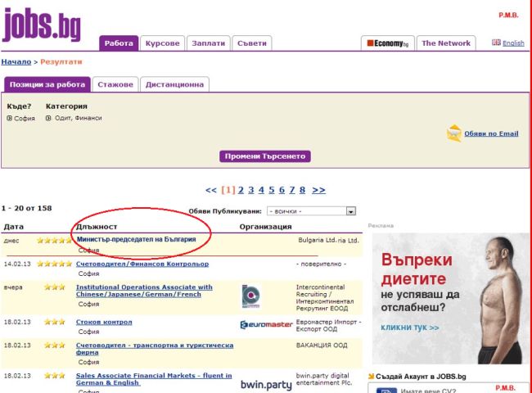Image resolution: width=532 pixels, height=393 pixels.
Task: Click five-star rating of Министър-председател row
Action: coord(54,241)
